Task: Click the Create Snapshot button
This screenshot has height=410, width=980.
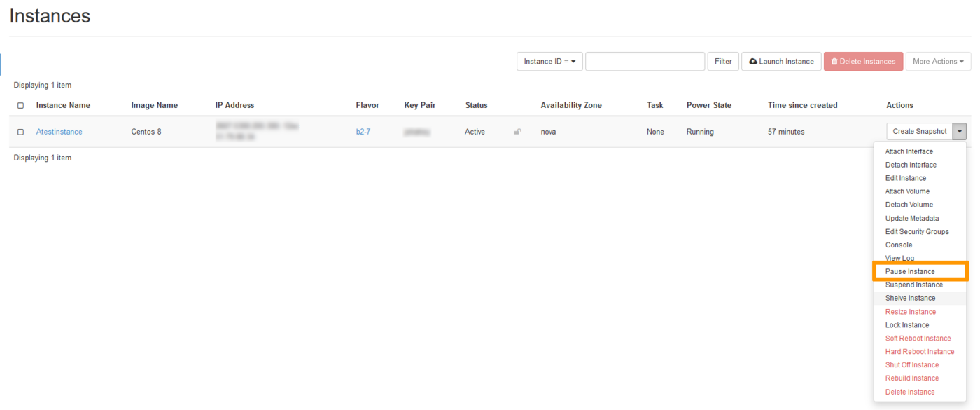Action: click(x=920, y=132)
